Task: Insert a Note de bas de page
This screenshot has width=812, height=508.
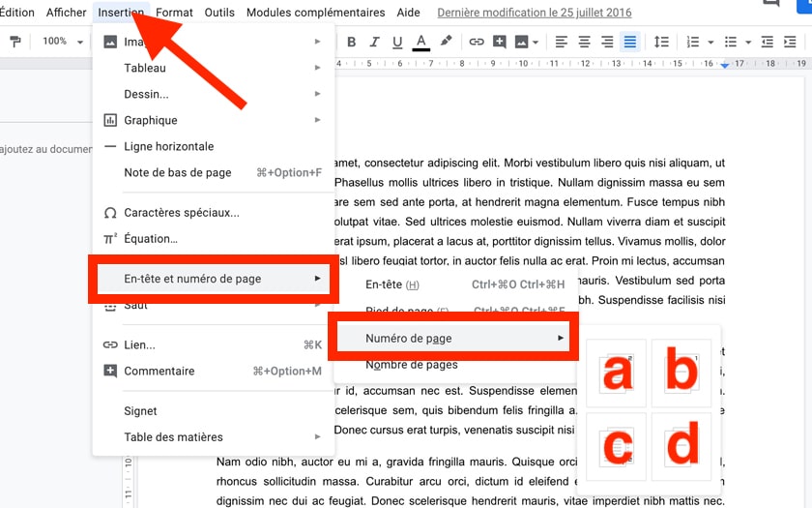Action: [214, 172]
